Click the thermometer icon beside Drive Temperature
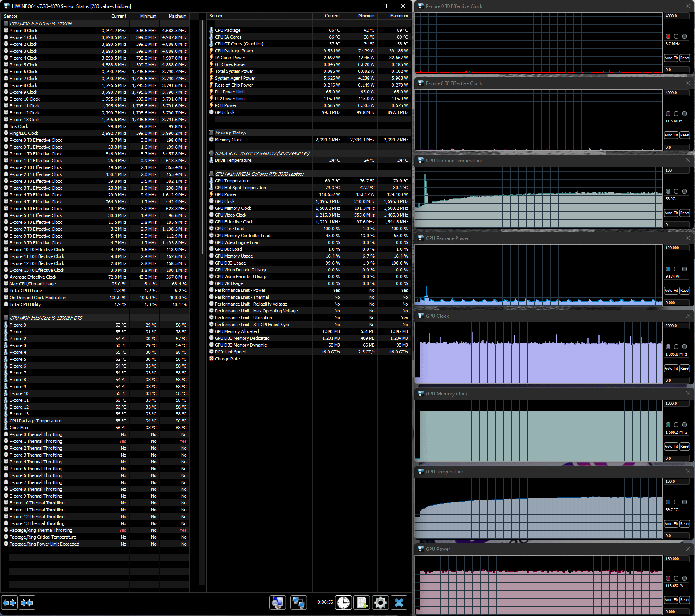The image size is (695, 616). coord(211,160)
